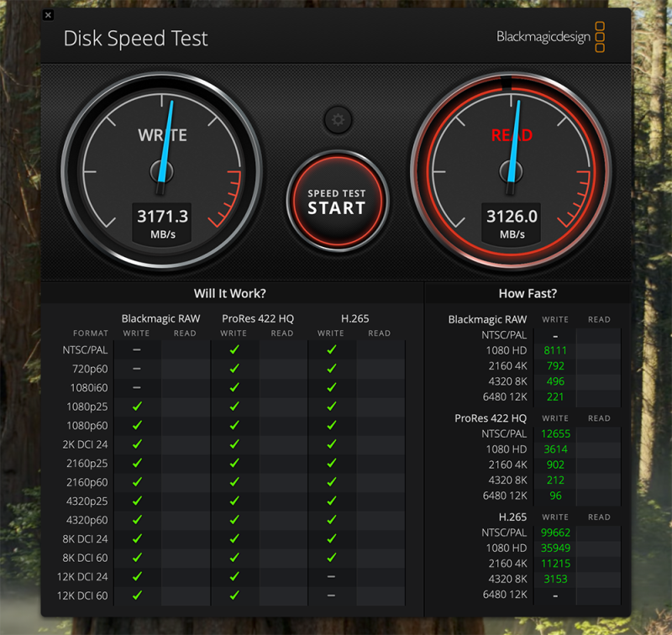The height and width of the screenshot is (635, 672).
Task: Click H.265 write checkmark for 4320p25
Action: point(331,501)
